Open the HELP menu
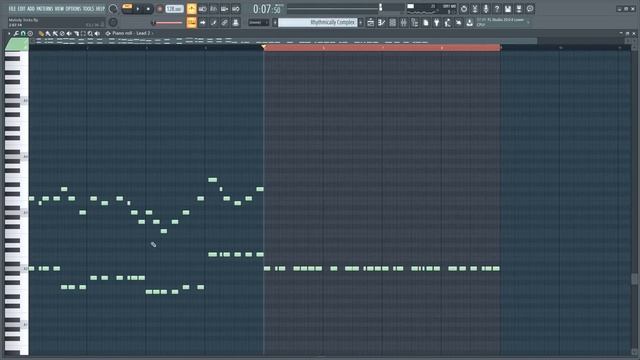Image resolution: width=640 pixels, height=360 pixels. coord(100,8)
